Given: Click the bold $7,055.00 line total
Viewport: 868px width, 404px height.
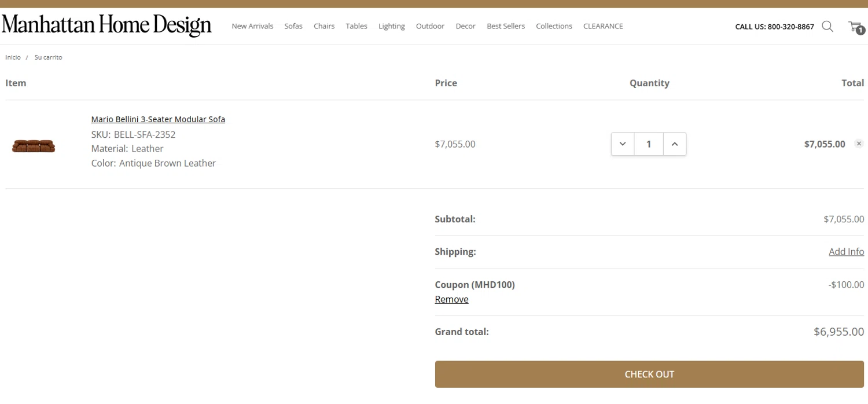Looking at the screenshot, I should 825,144.
